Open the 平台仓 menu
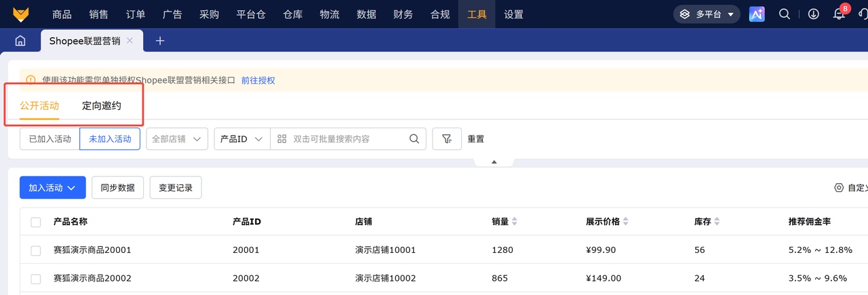 (251, 14)
